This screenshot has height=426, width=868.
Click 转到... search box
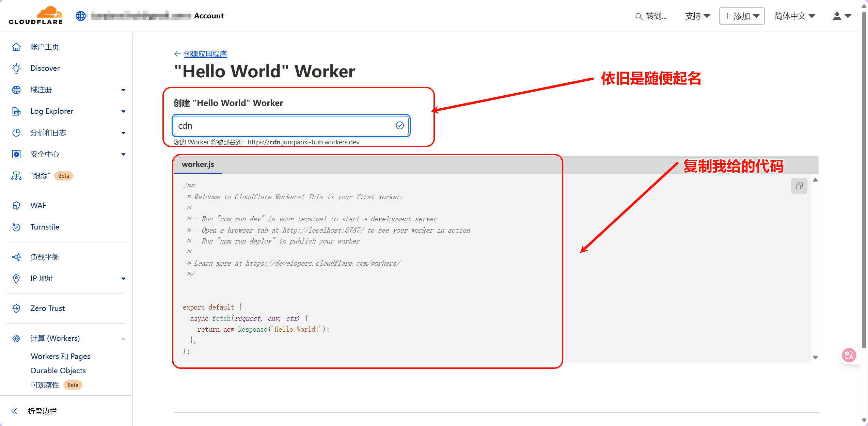tap(651, 16)
